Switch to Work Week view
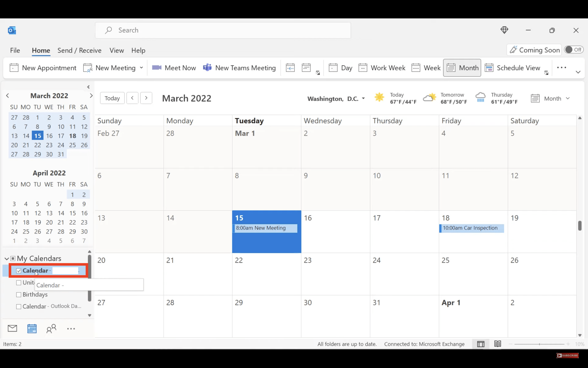The width and height of the screenshot is (588, 368). (382, 68)
